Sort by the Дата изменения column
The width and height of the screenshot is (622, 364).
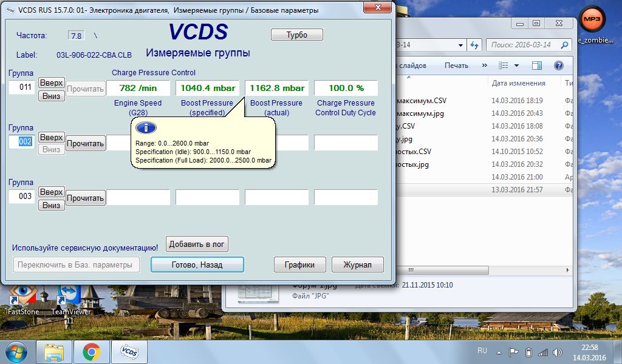[519, 83]
